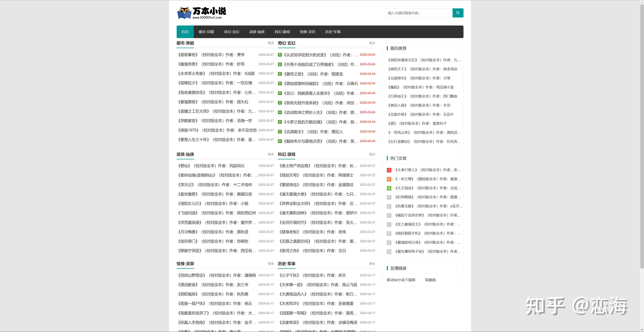Click the orange number 2 rank badge in 热门文章
The image size is (644, 332).
point(389,179)
